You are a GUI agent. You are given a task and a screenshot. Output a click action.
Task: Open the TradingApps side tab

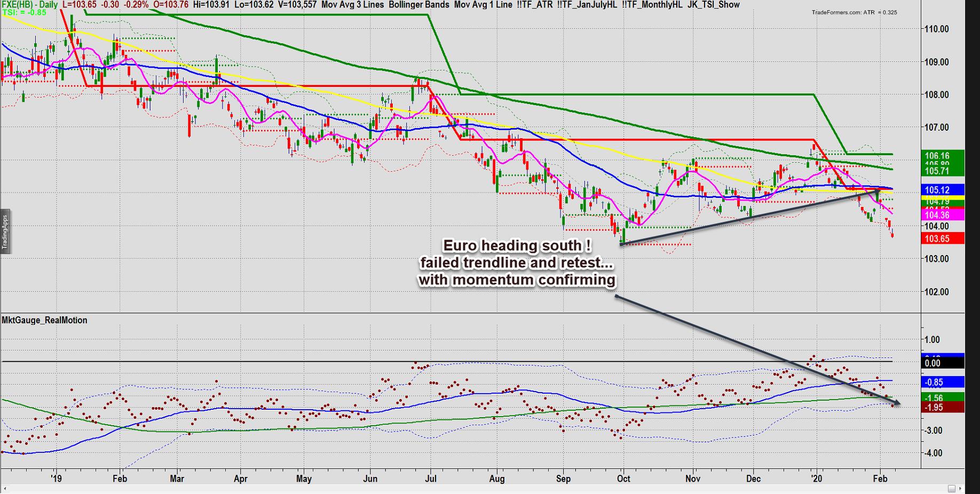[x=5, y=232]
